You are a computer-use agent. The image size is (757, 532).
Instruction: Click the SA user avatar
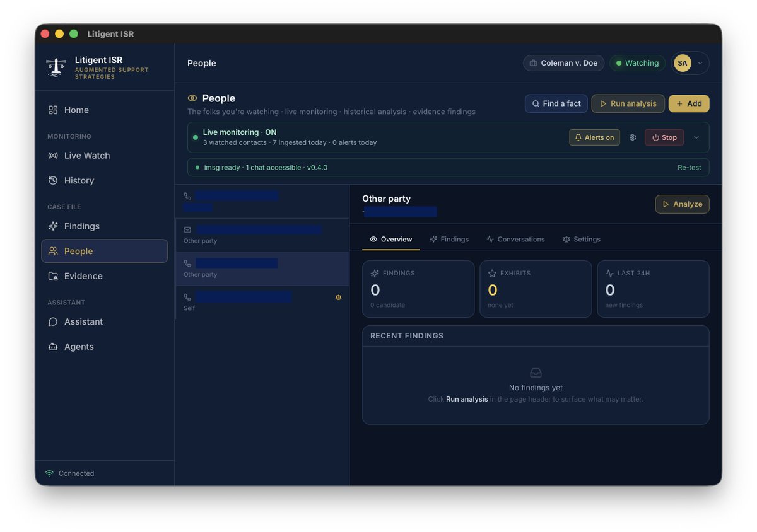point(683,63)
